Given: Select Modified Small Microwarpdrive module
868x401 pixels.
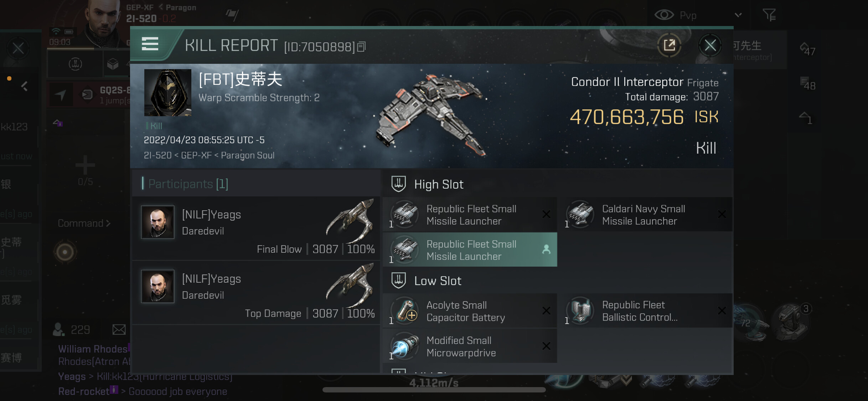Looking at the screenshot, I should pos(470,346).
